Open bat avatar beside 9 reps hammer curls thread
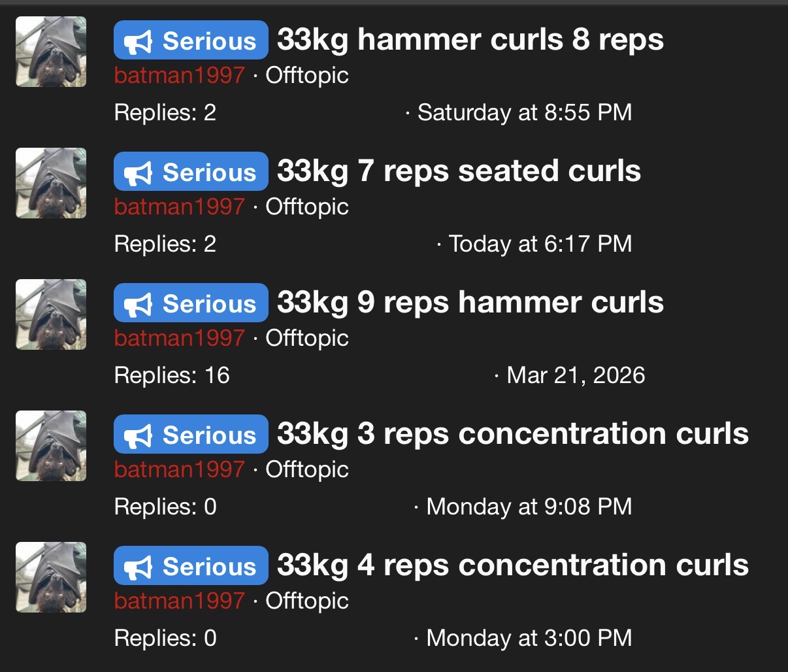Screen dimensions: 788x672 tap(51, 314)
